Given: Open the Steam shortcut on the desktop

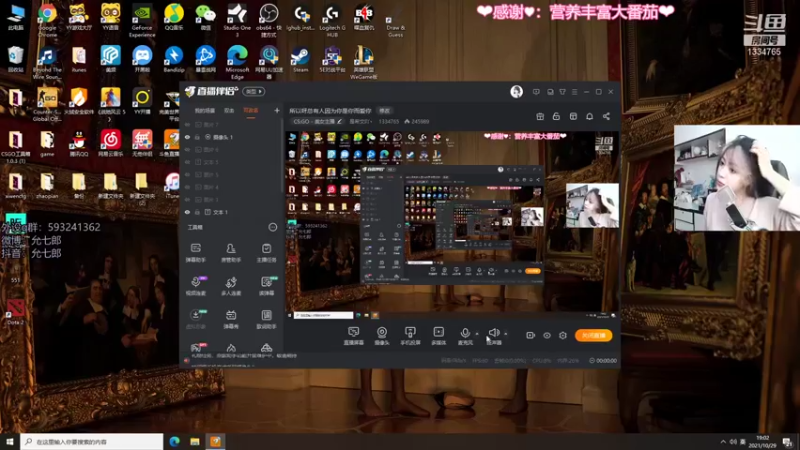Looking at the screenshot, I should [x=300, y=60].
